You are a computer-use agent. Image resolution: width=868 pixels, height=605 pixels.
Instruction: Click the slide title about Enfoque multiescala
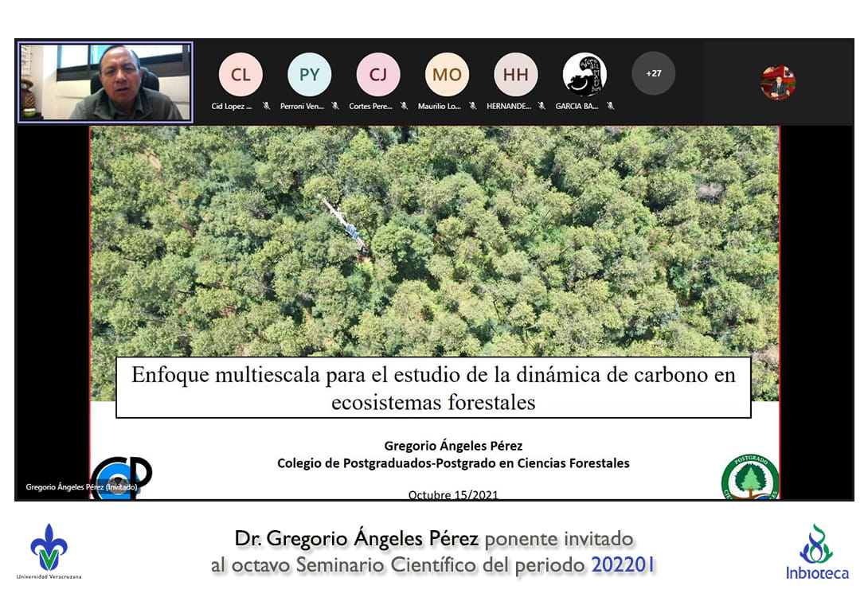click(x=433, y=388)
